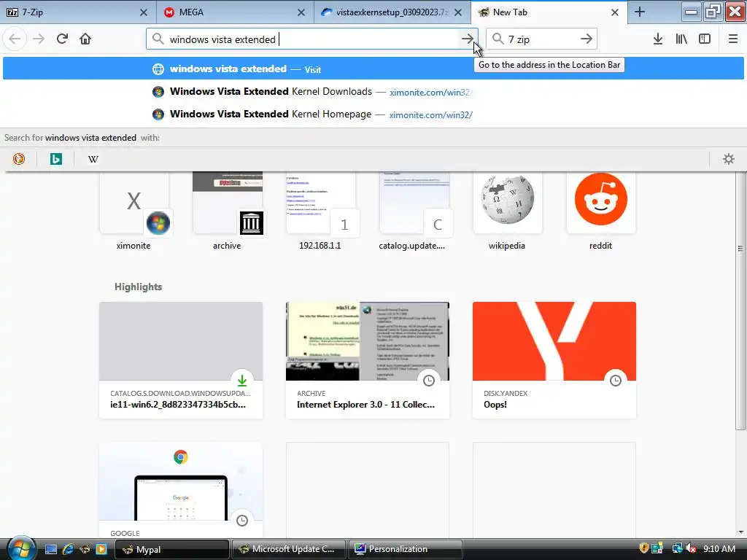Open the Downloads panel
747x560 pixels.
coord(658,39)
